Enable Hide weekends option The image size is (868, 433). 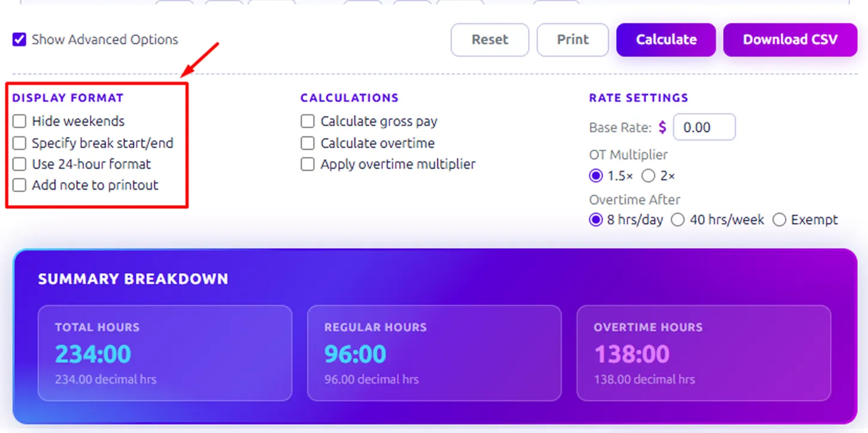(20, 121)
